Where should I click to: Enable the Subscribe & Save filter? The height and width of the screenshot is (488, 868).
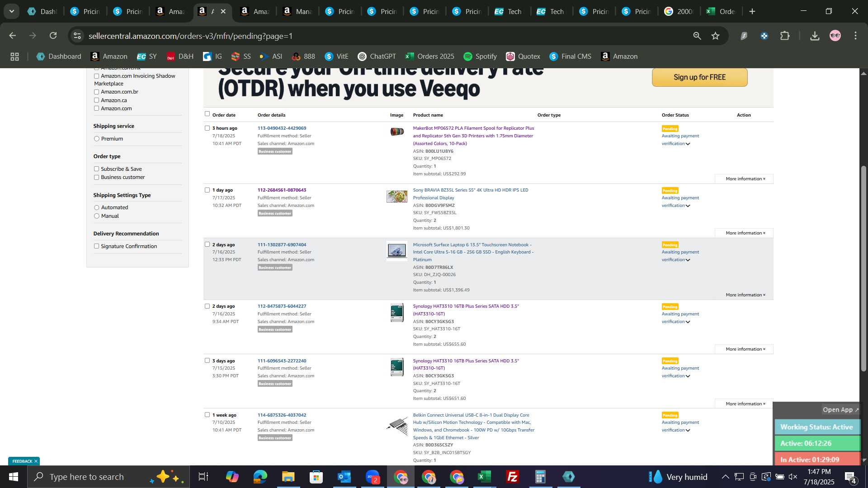pyautogui.click(x=96, y=169)
